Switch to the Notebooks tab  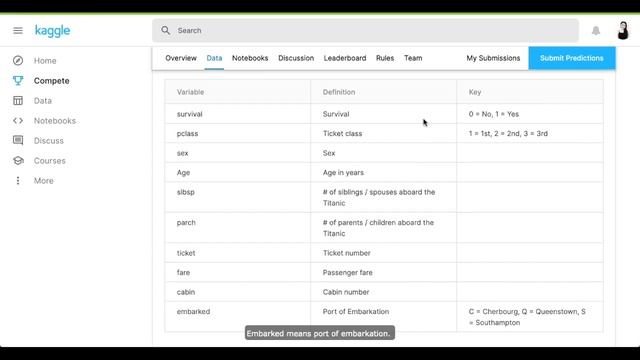click(x=250, y=58)
